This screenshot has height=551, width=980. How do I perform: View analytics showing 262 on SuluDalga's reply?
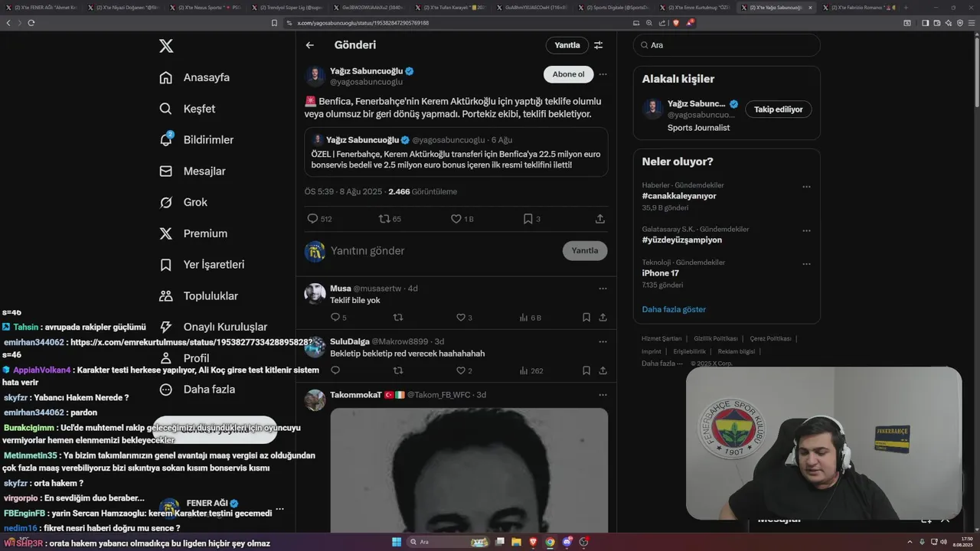tap(531, 370)
